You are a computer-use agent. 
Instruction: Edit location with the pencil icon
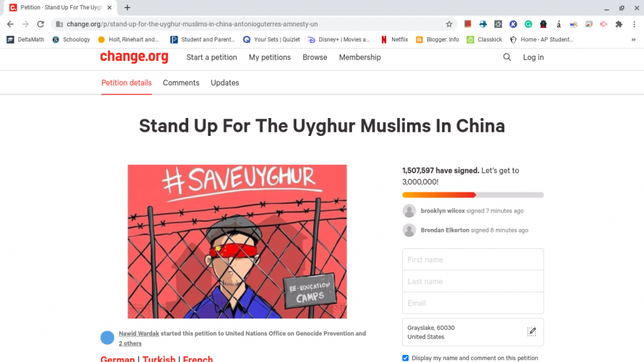point(532,332)
